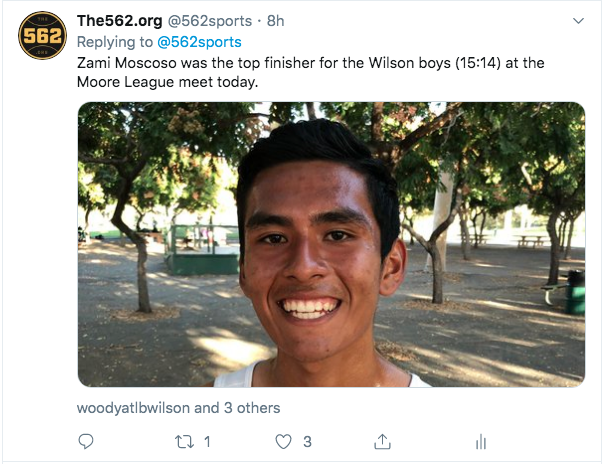Like the tweet with the heart icon
The image size is (605, 464).
point(283,441)
